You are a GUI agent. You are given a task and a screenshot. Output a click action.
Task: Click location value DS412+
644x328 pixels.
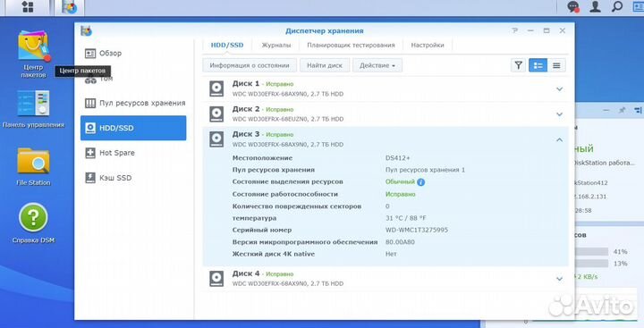pos(397,158)
